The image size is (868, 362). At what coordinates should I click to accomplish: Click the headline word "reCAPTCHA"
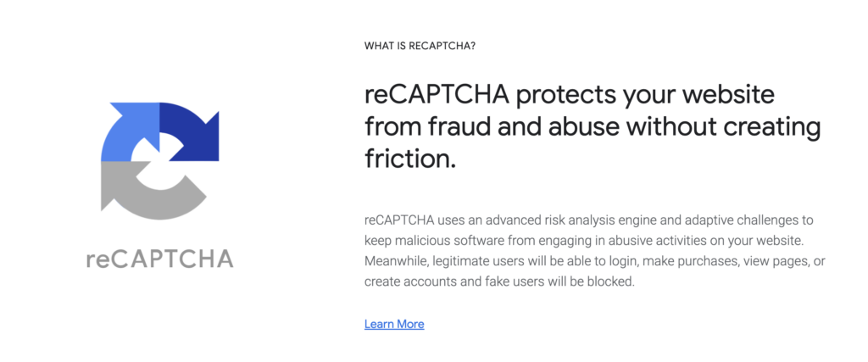[x=437, y=95]
